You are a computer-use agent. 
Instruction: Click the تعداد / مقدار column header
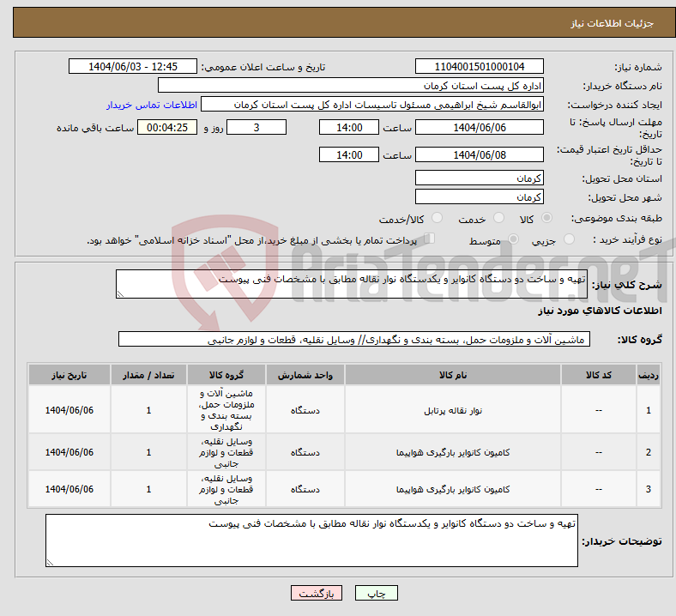148,375
